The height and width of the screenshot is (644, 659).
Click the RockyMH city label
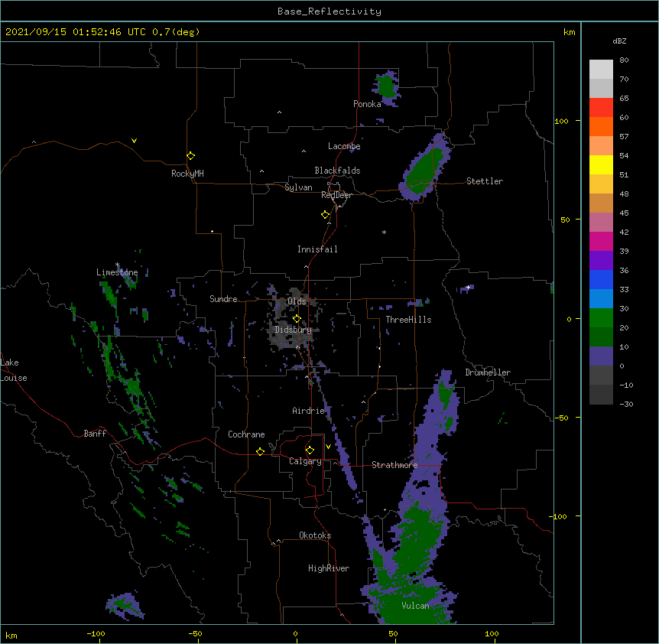coord(187,174)
